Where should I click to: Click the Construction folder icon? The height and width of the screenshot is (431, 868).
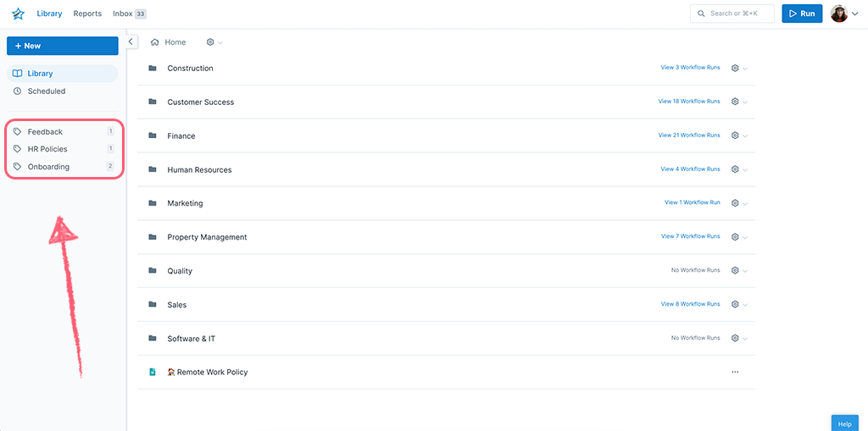[x=153, y=68]
